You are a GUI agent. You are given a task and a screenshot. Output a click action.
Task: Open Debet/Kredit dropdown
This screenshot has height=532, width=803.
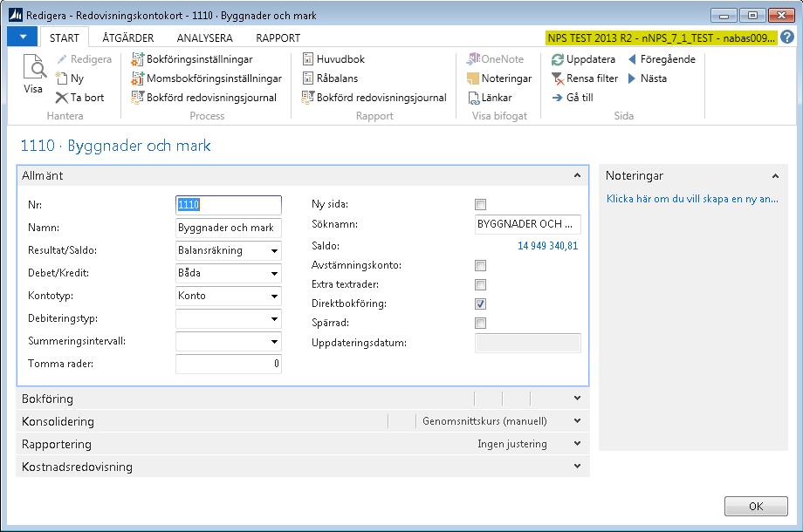tap(274, 273)
